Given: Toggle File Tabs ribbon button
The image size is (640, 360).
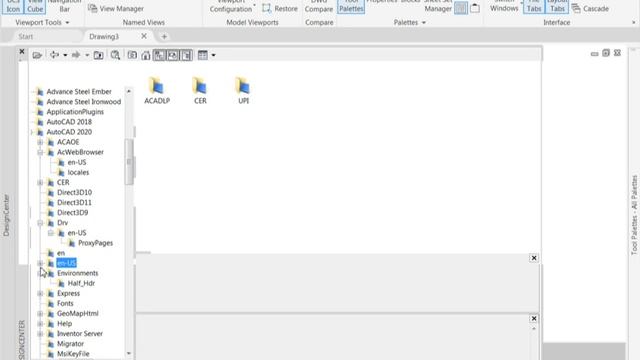Looking at the screenshot, I should tap(534, 7).
